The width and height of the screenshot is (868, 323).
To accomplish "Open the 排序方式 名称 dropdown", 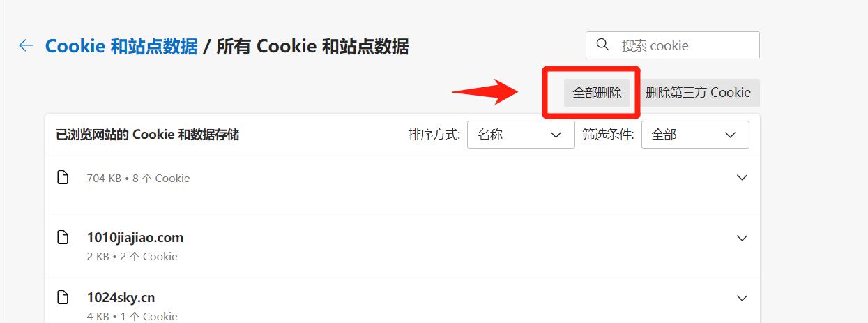I will coord(521,135).
